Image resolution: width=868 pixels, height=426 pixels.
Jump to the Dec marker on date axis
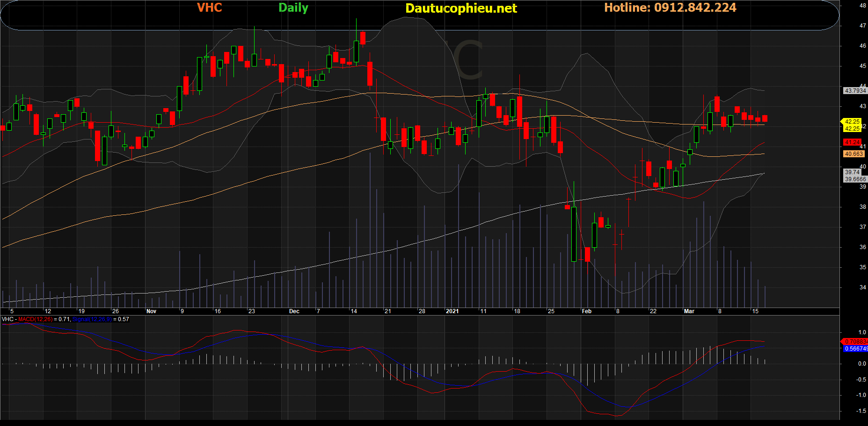point(294,311)
